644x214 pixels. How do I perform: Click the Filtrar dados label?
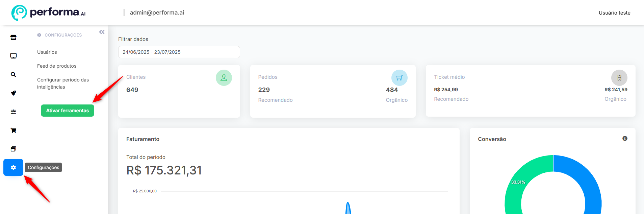[x=133, y=39]
